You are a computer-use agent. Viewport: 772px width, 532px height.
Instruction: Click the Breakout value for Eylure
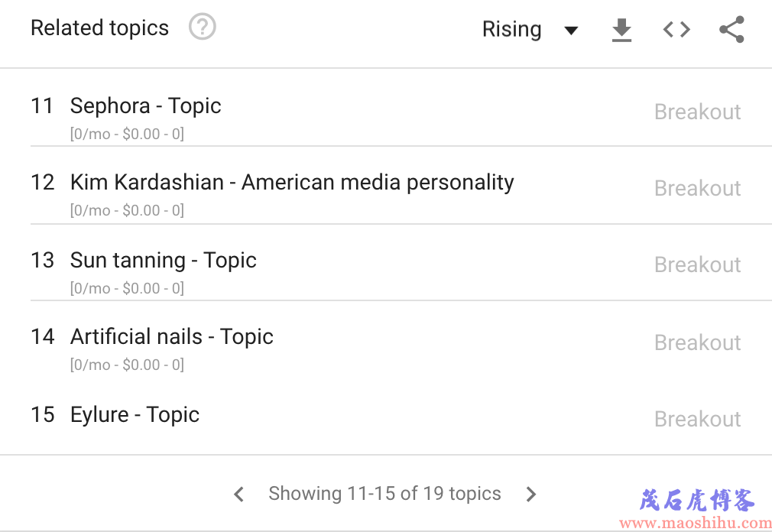698,420
